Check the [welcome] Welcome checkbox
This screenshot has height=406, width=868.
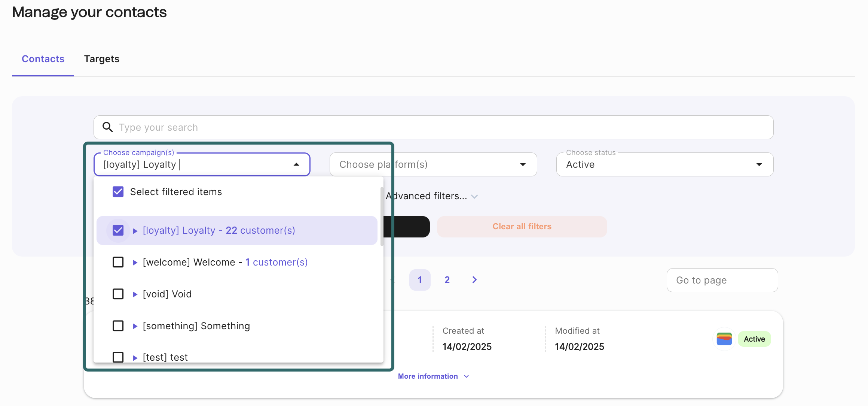[x=118, y=262]
